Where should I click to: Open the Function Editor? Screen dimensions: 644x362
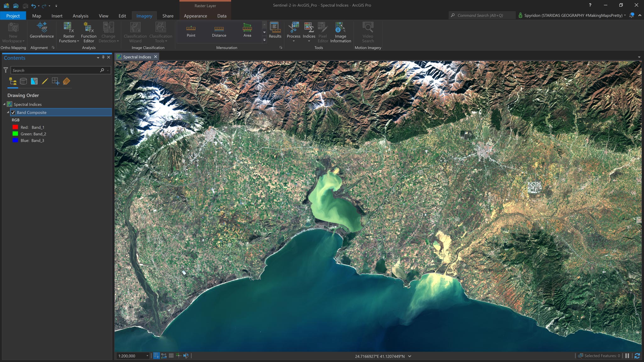click(x=89, y=31)
